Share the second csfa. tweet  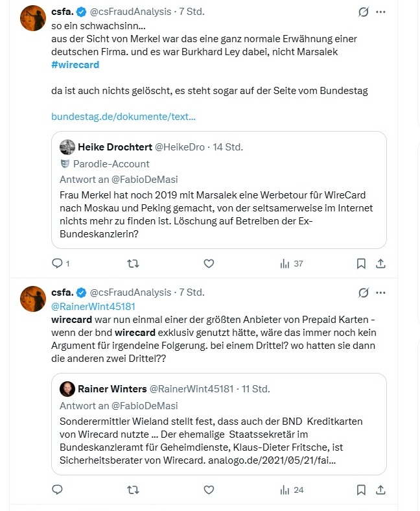(381, 490)
